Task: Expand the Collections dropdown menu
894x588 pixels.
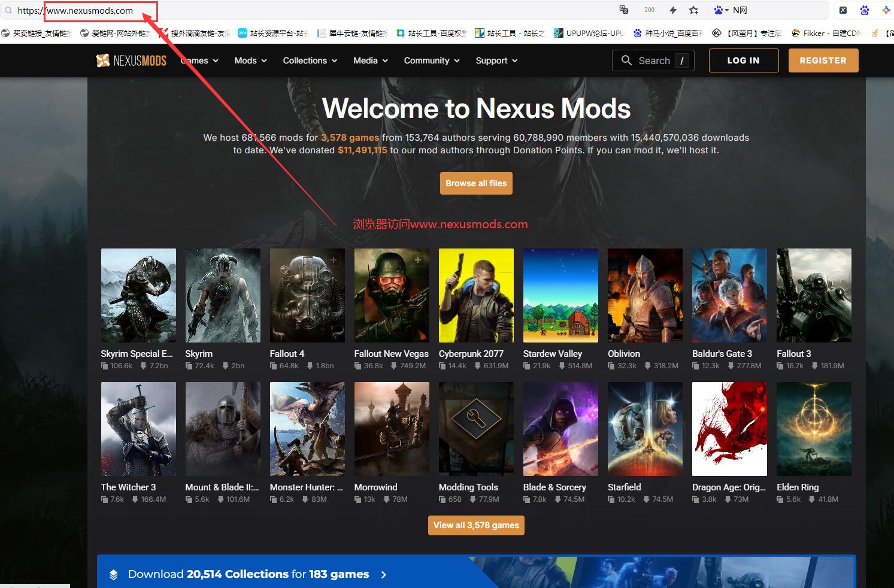Action: (x=310, y=60)
